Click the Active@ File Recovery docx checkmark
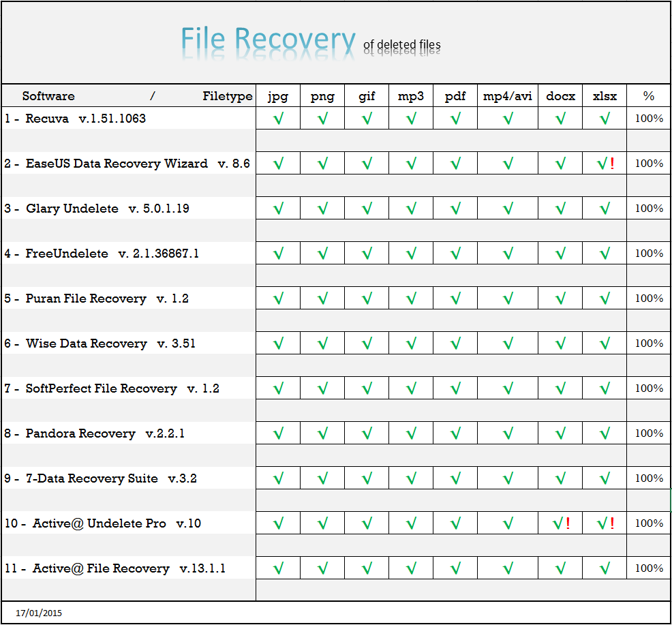The image size is (672, 625). (x=561, y=568)
